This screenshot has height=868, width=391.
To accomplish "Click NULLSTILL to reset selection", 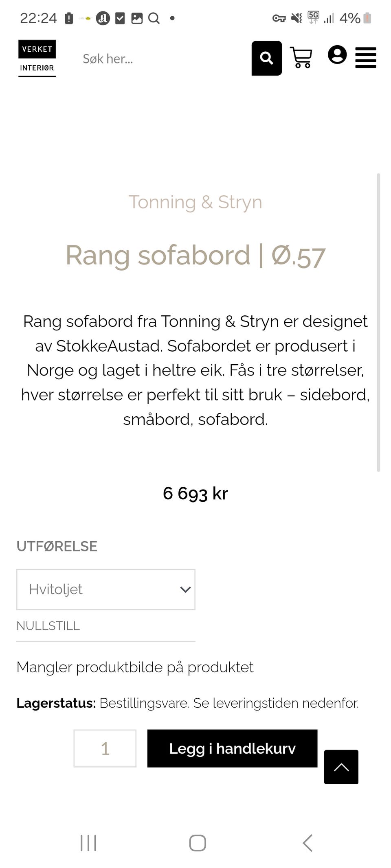I will (48, 626).
